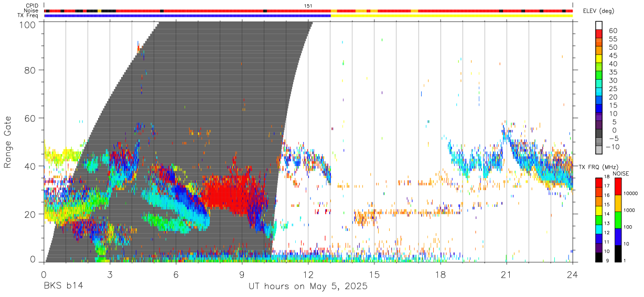This screenshot has height=297, width=644.
Task: Click the white top segment of elevation colorbar
Action: coord(598,25)
